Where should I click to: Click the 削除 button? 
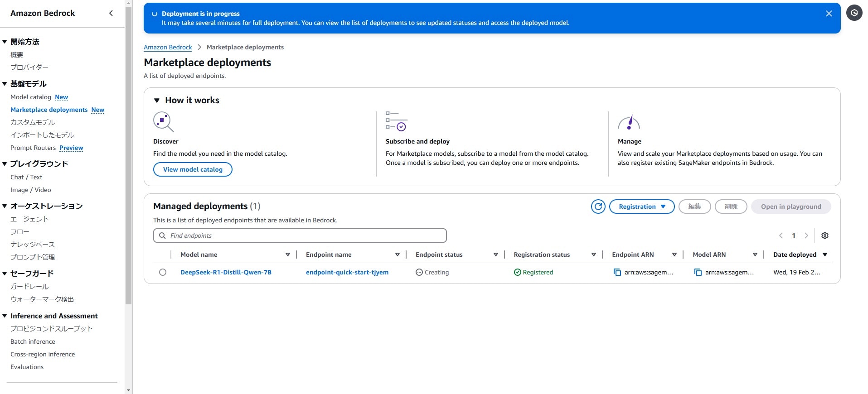(x=731, y=207)
